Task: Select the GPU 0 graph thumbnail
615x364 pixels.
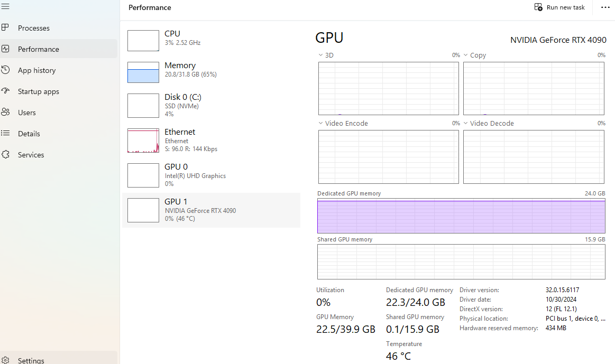Action: tap(143, 175)
